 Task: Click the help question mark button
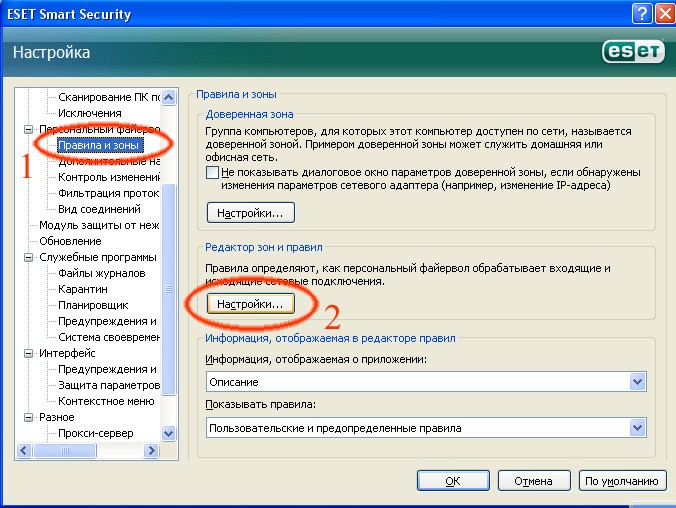[642, 13]
